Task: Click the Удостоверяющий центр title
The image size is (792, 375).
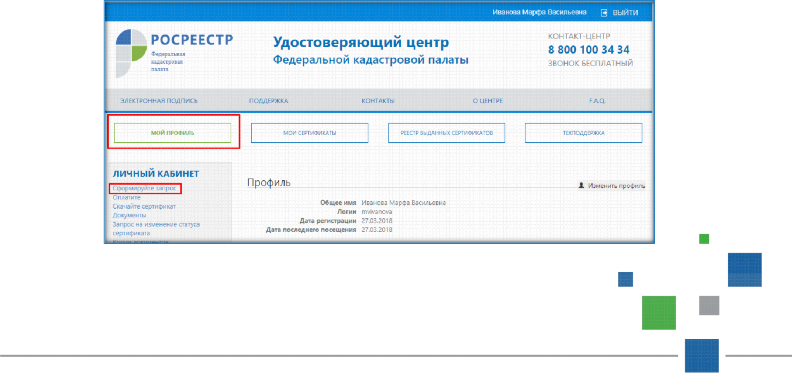Action: [361, 42]
